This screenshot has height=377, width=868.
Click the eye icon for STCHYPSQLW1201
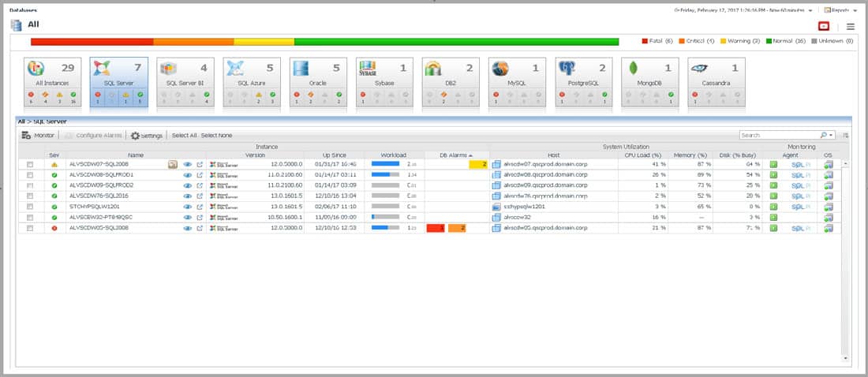(188, 207)
